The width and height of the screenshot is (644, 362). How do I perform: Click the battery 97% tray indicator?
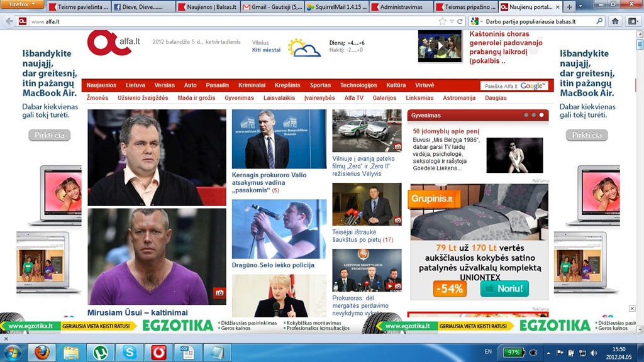514,352
